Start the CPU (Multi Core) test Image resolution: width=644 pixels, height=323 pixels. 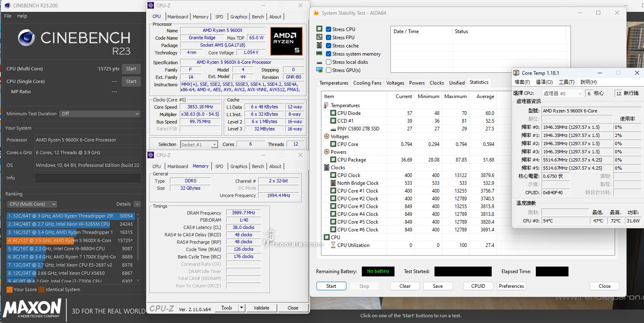click(x=131, y=69)
